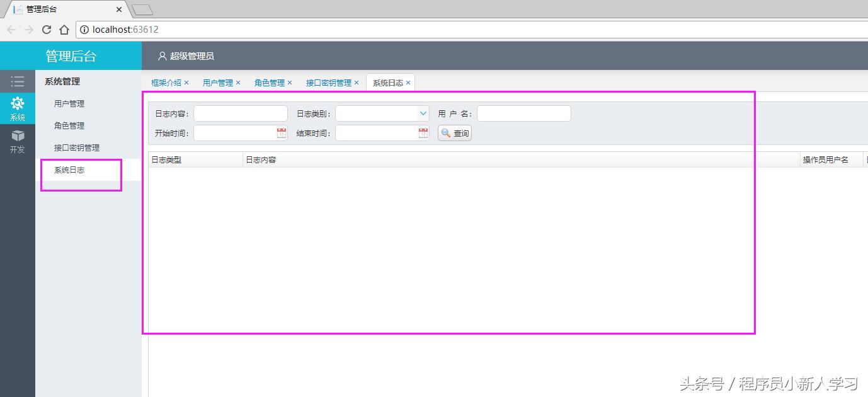Close the 用户管理 tab
The height and width of the screenshot is (397, 868).
click(238, 82)
